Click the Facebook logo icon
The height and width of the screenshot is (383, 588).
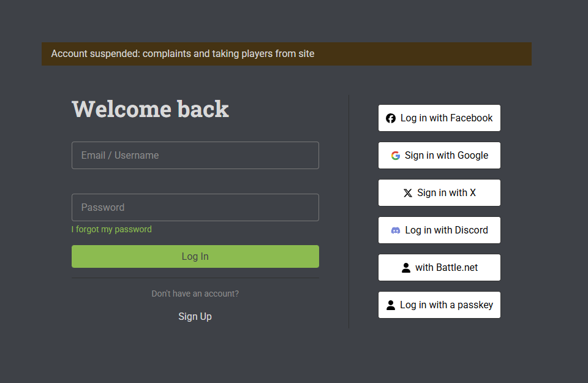coord(391,118)
